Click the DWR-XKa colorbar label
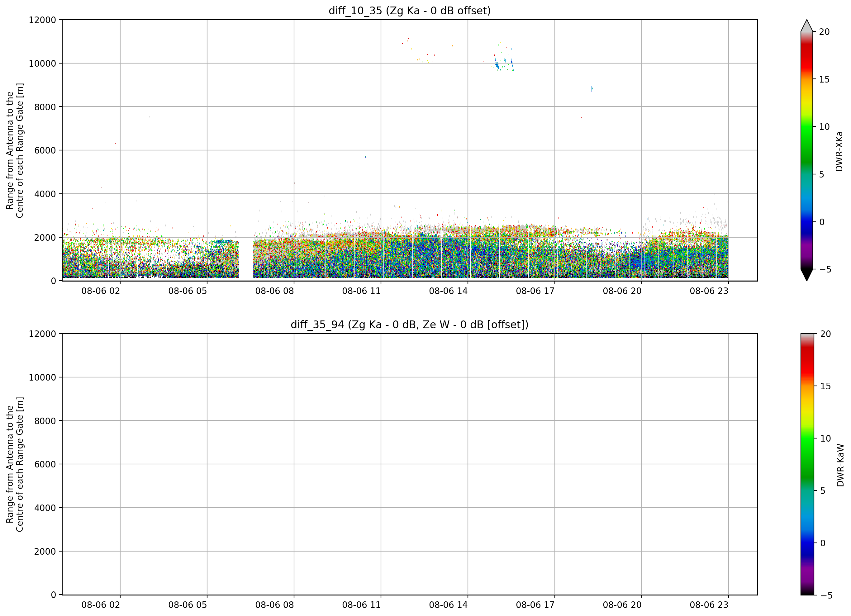This screenshot has height=616, width=851. tap(839, 151)
